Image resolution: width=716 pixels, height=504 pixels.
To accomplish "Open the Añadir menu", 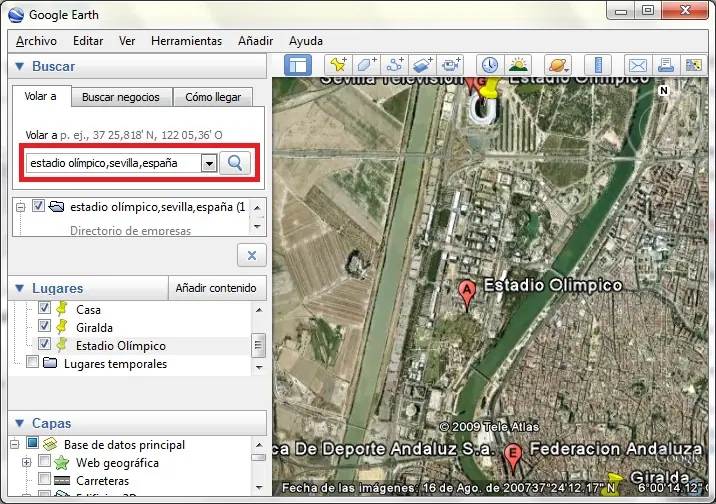I will click(x=255, y=41).
